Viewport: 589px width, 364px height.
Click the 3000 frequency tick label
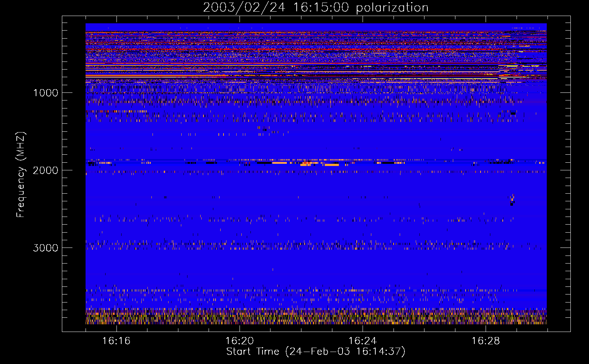coord(46,248)
